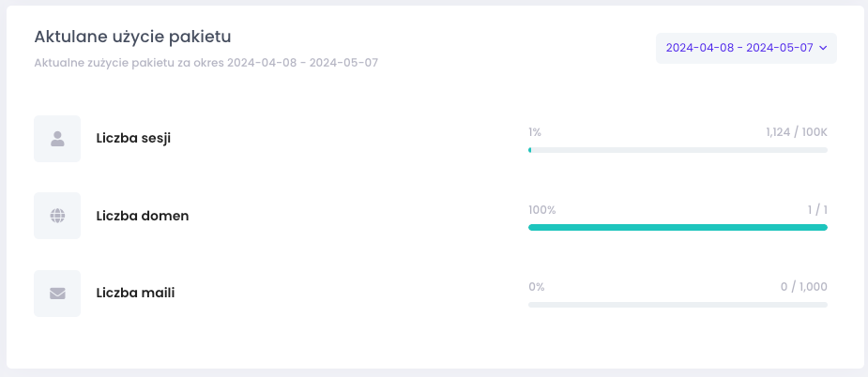Click the empty Liczba maili progress bar
Viewport: 868px width, 377px height.
click(x=678, y=305)
